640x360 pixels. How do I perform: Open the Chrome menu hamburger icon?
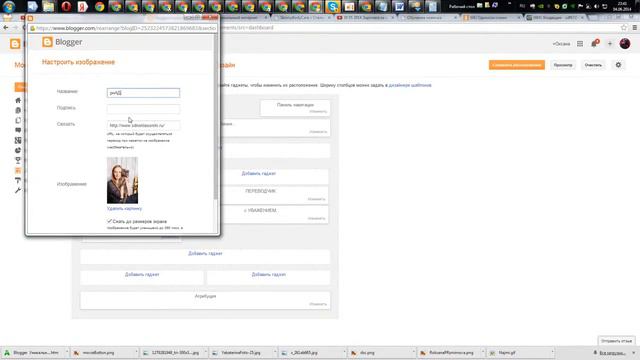(635, 28)
